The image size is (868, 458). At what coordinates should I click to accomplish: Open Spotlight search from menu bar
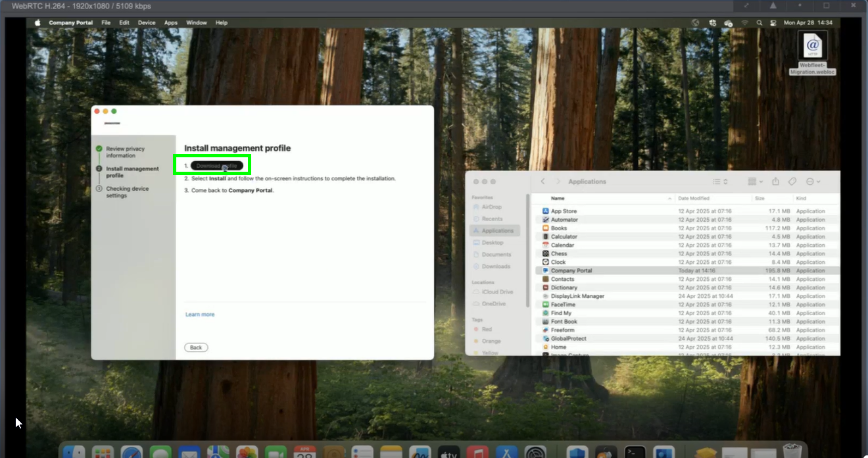(x=759, y=22)
